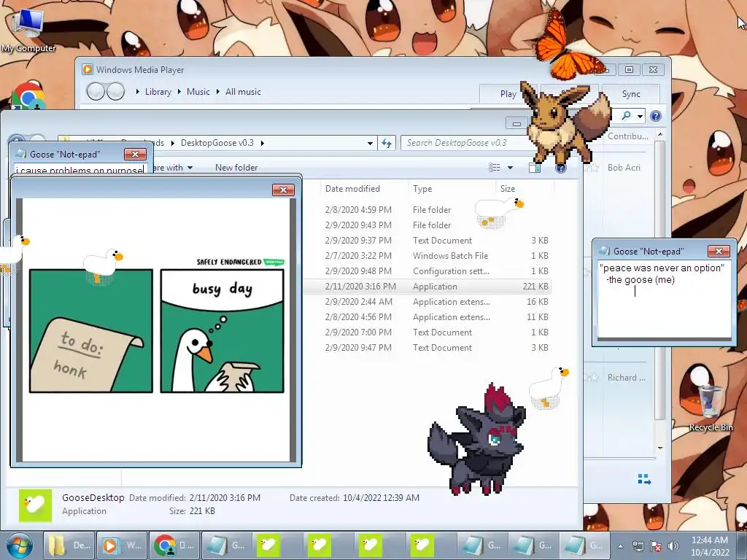
Task: Show hidden tray icons arrow
Action: click(x=620, y=546)
